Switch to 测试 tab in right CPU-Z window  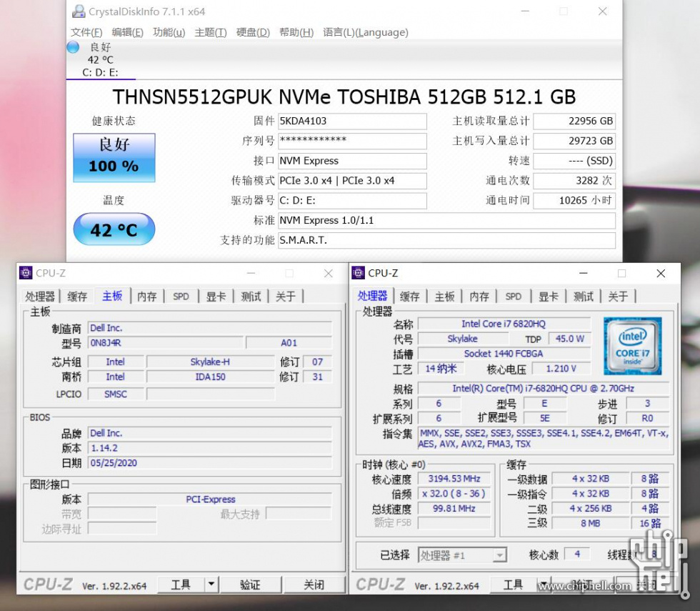tap(584, 297)
